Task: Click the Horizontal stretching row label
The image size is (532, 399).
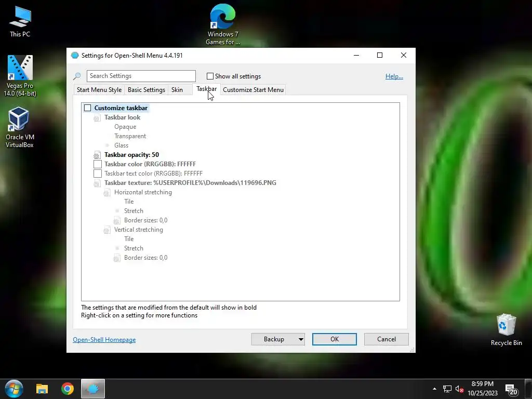Action: pyautogui.click(x=143, y=192)
